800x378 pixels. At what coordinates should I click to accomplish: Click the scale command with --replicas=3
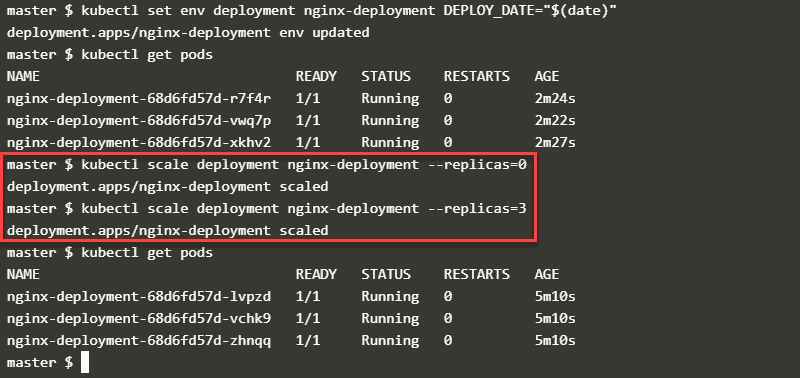click(266, 209)
